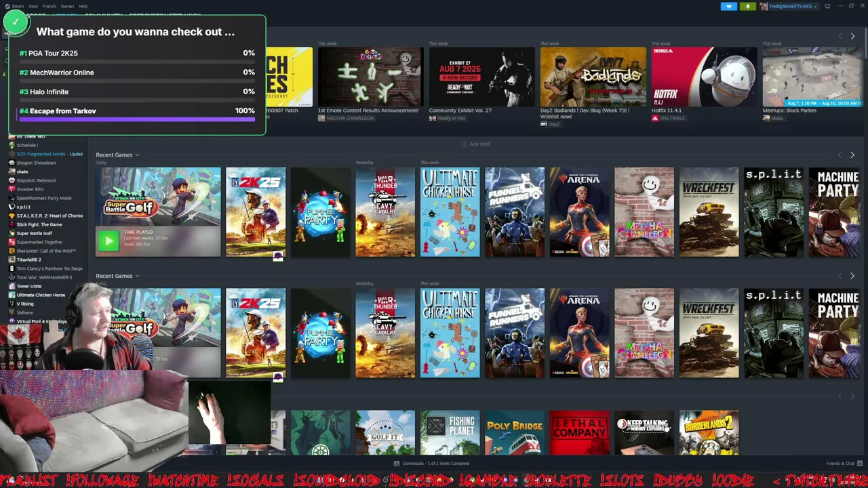Open the Lethal Company game tile
Screen dimensions: 868x488
580,432
